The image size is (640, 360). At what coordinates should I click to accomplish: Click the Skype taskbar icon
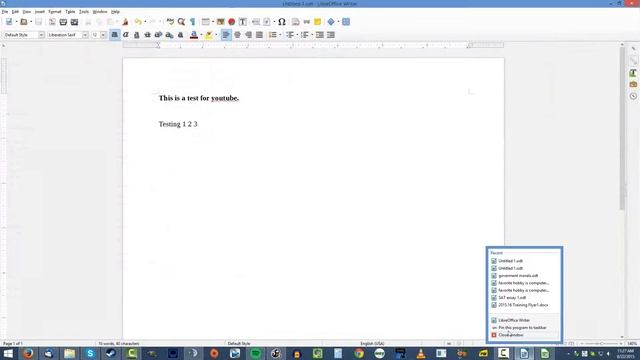(90, 353)
